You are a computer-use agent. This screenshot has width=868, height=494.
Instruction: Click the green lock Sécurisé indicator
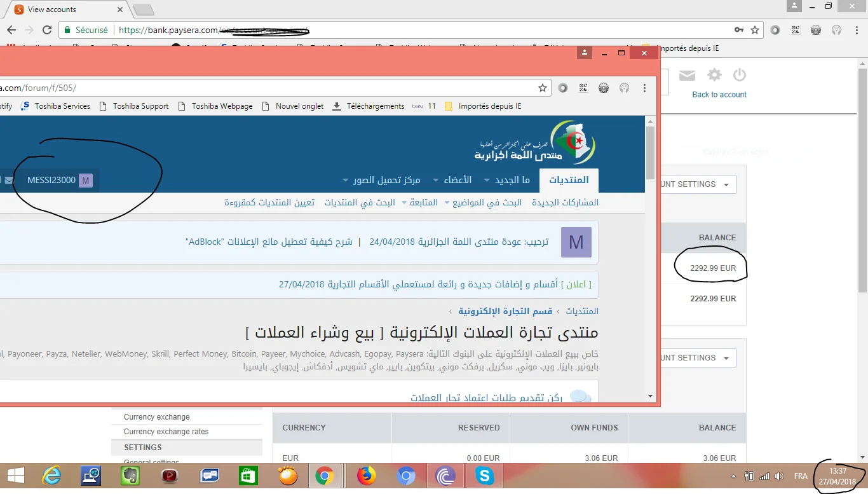86,30
